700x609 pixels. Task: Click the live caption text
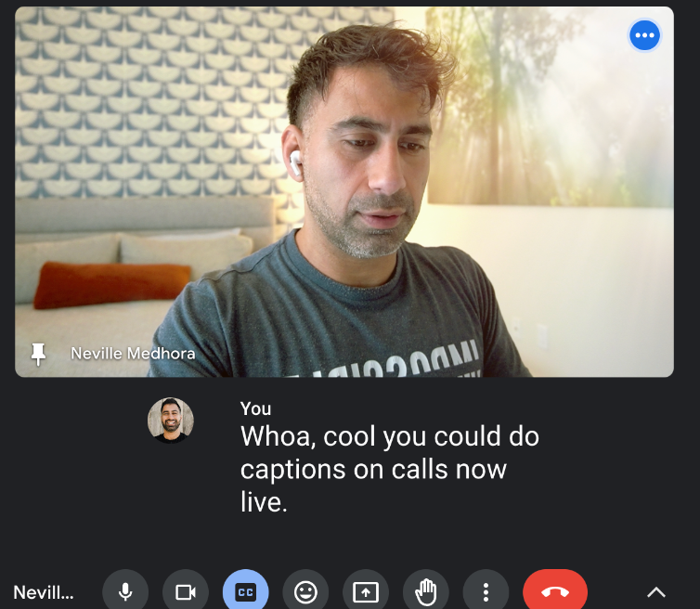(x=390, y=469)
